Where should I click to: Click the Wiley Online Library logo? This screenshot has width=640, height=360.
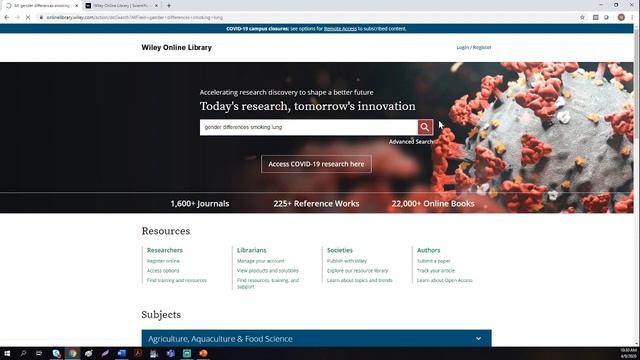[177, 47]
